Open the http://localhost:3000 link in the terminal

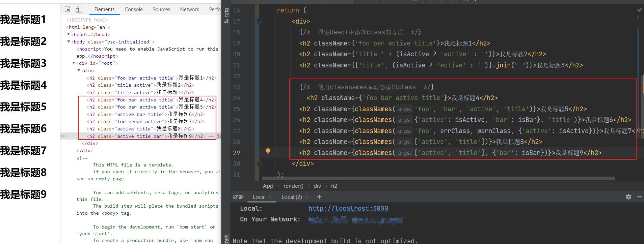tap(348, 208)
